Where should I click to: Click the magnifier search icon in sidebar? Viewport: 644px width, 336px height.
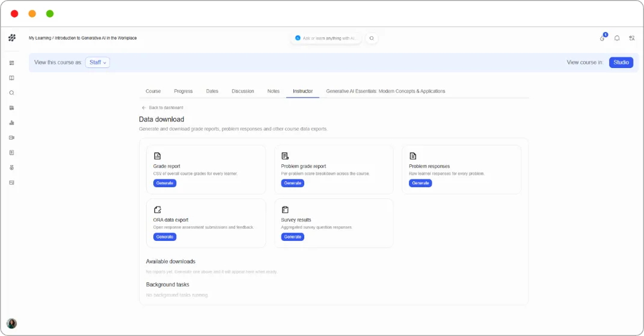pyautogui.click(x=12, y=93)
